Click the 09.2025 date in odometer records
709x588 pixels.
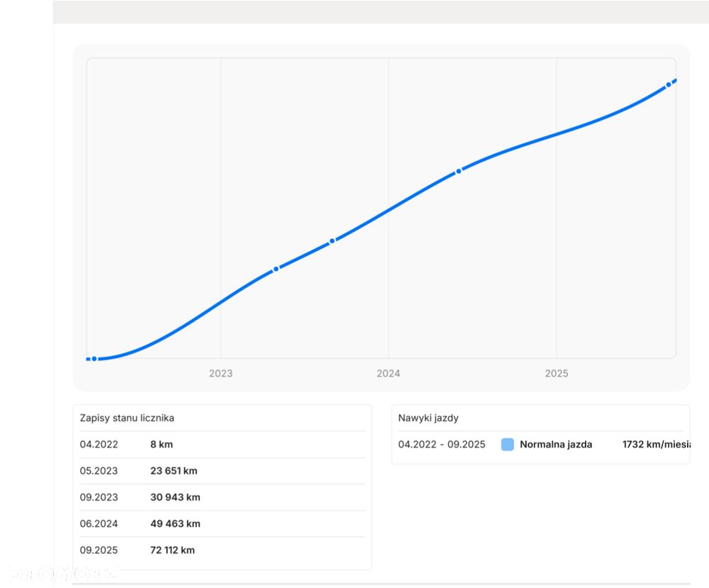click(x=99, y=550)
